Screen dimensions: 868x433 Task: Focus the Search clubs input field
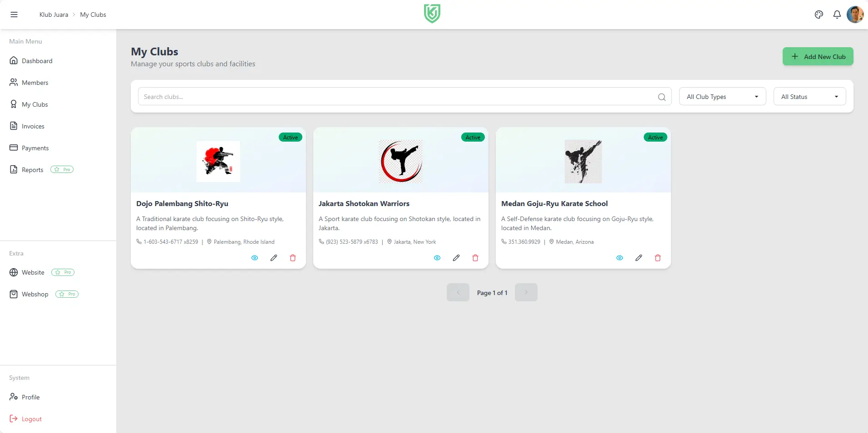click(395, 97)
